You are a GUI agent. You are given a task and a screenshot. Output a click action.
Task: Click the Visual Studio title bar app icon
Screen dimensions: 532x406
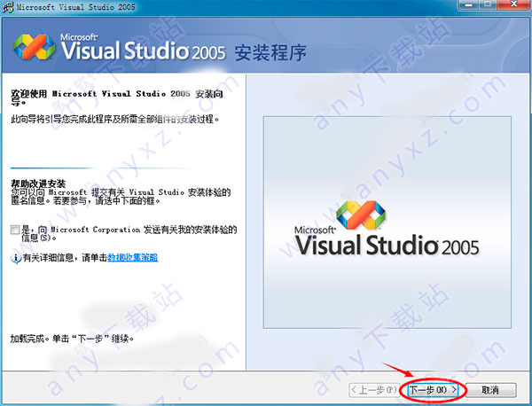coord(8,7)
